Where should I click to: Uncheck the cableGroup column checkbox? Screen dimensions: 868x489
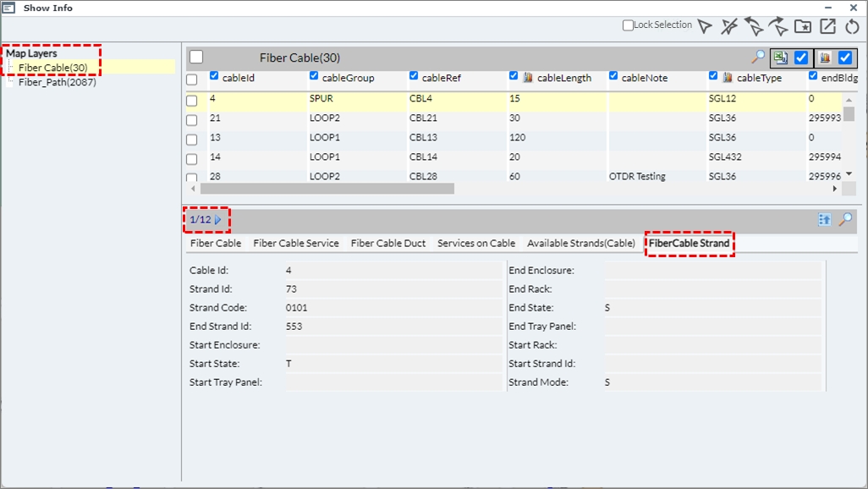point(315,76)
